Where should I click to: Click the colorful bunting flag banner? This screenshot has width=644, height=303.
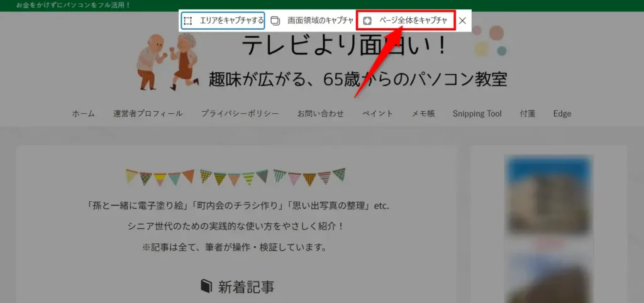click(235, 177)
